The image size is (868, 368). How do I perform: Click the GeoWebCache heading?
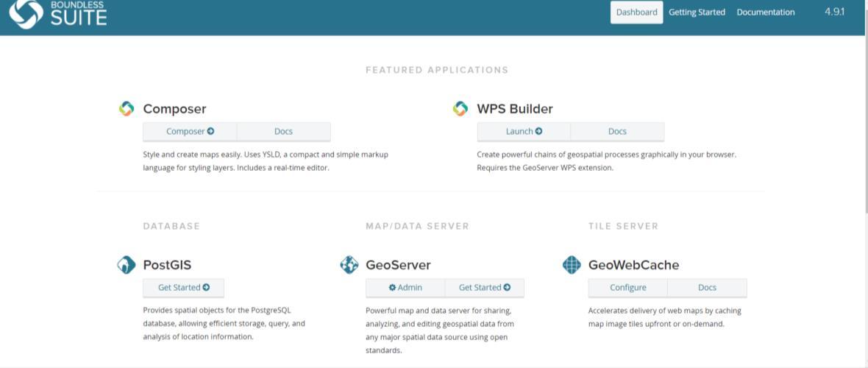[634, 266]
